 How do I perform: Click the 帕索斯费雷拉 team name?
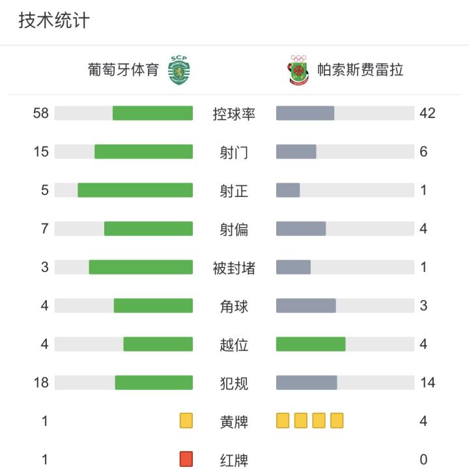click(x=360, y=70)
